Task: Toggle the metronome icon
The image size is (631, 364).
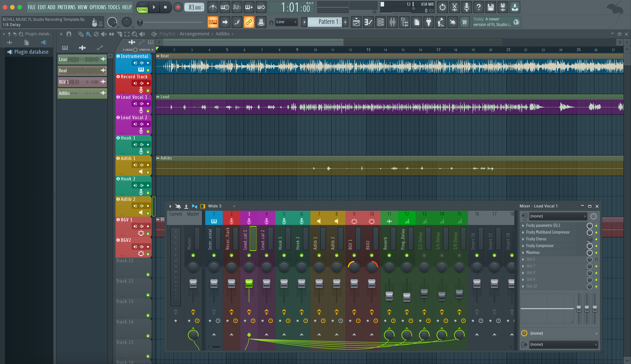Action: 213,7
